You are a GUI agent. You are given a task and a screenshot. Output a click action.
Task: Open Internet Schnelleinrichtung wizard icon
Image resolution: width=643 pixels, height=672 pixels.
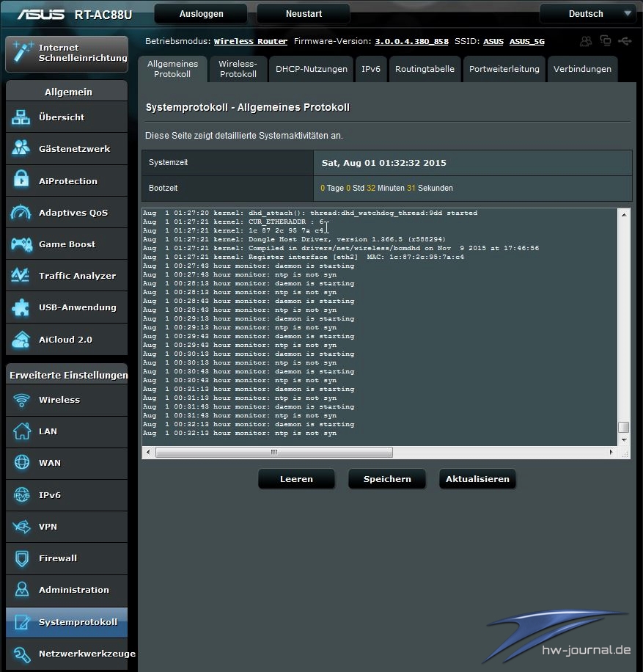(22, 52)
